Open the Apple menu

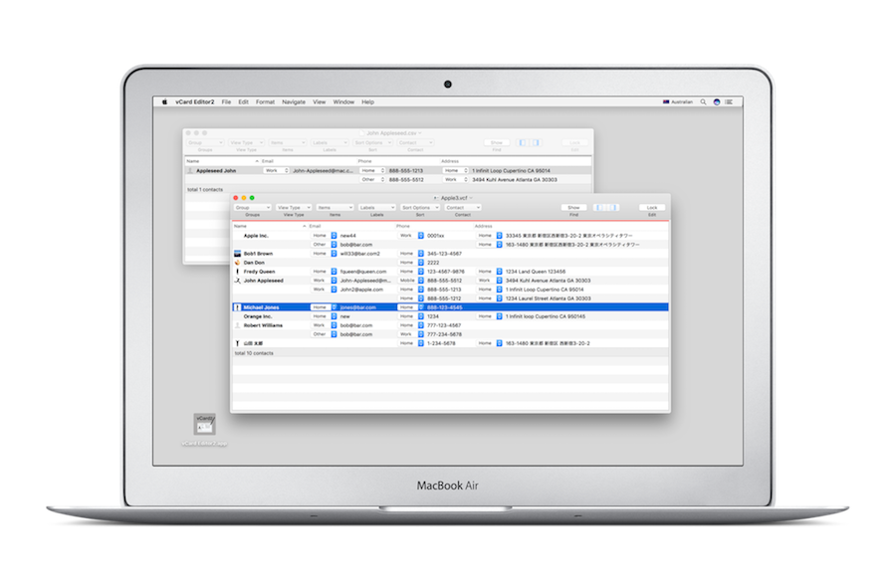coord(164,102)
